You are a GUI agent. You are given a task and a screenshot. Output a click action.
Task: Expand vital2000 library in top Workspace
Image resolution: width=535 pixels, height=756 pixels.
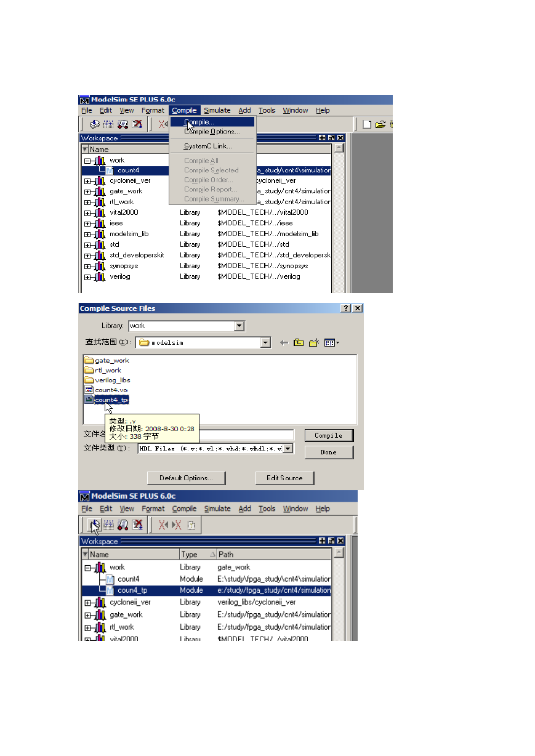coord(87,212)
